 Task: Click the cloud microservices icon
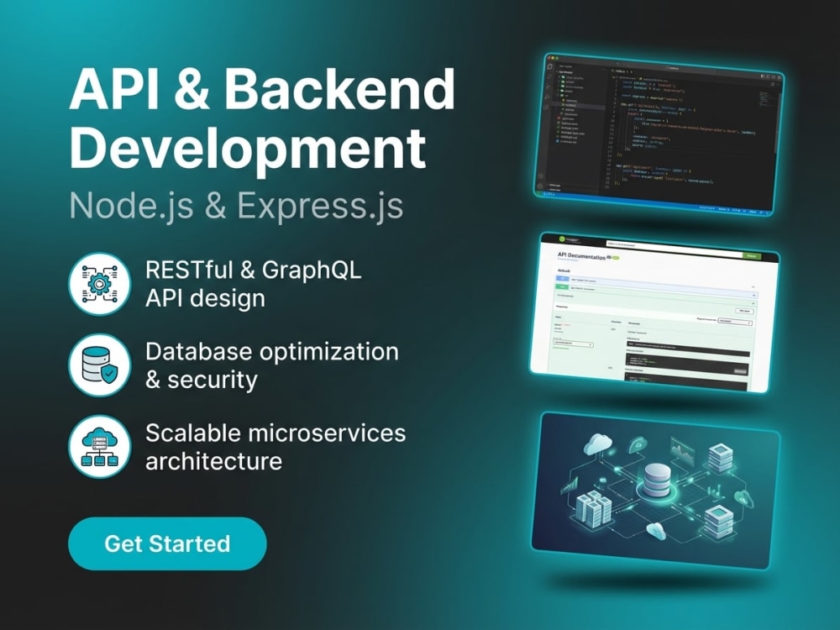(100, 447)
